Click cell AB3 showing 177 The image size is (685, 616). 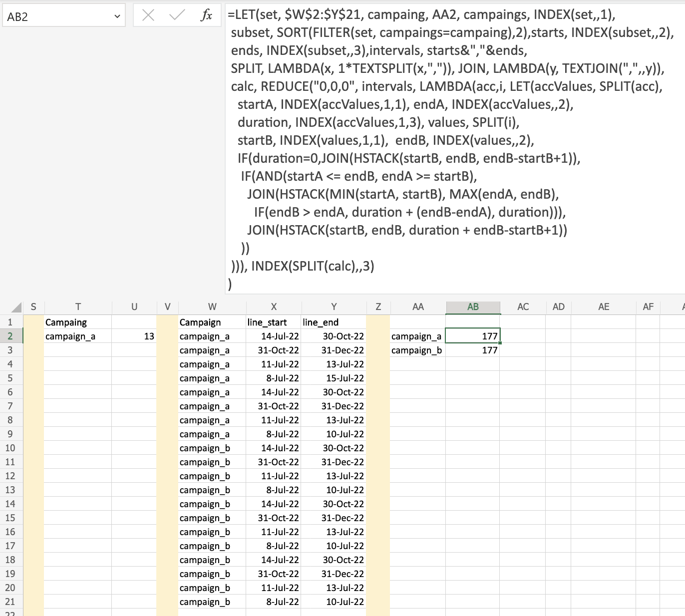473,350
